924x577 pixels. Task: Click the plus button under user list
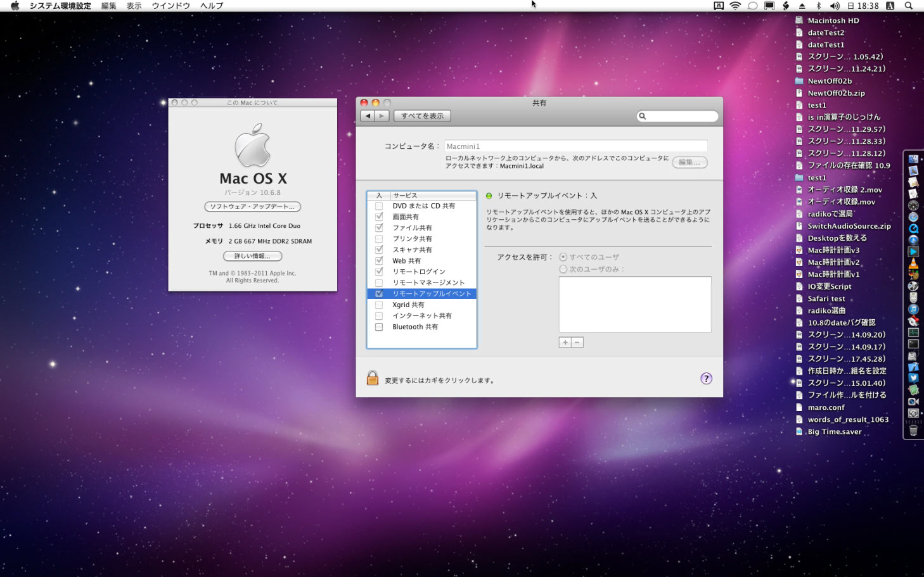tap(565, 342)
